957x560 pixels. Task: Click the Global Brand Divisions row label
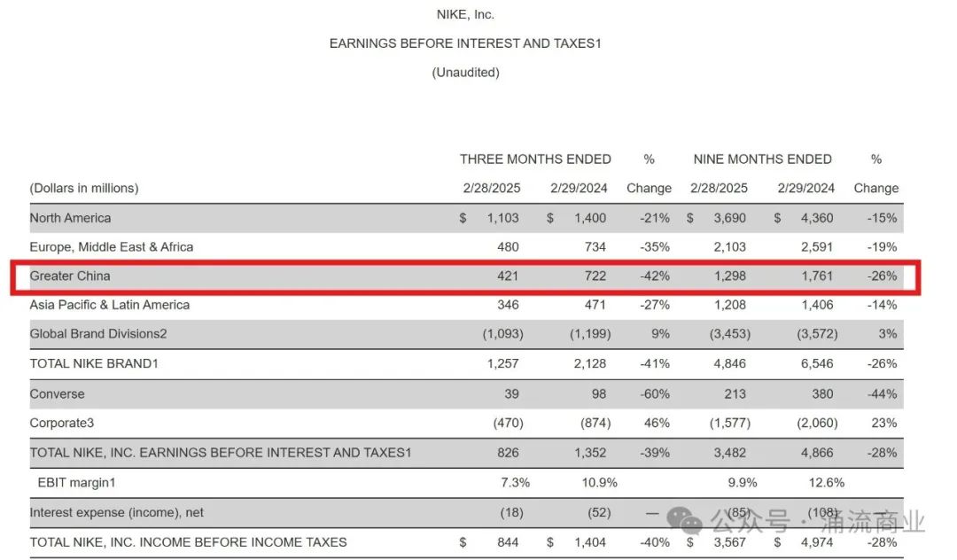coord(98,334)
